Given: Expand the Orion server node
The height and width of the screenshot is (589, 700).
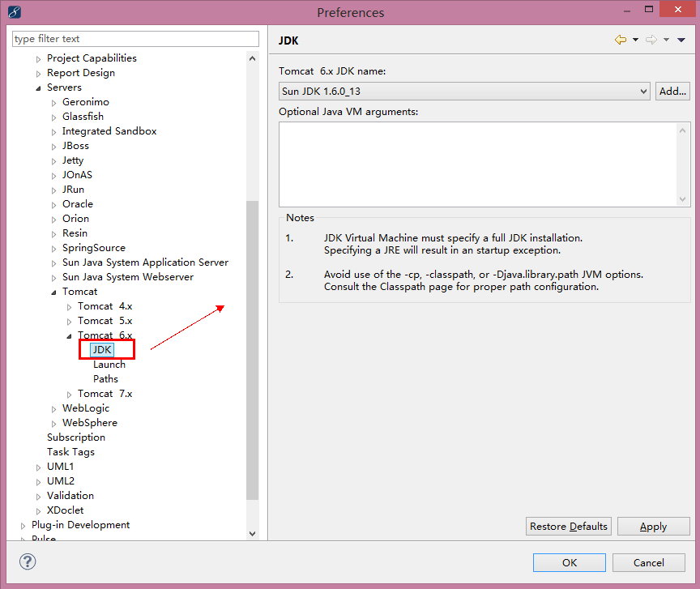Looking at the screenshot, I should pos(53,220).
